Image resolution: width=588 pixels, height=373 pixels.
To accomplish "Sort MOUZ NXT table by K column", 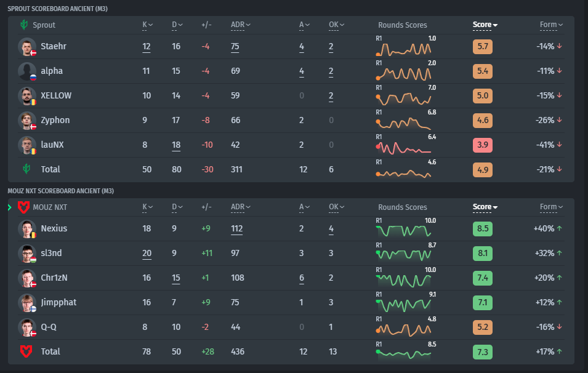I will (147, 207).
